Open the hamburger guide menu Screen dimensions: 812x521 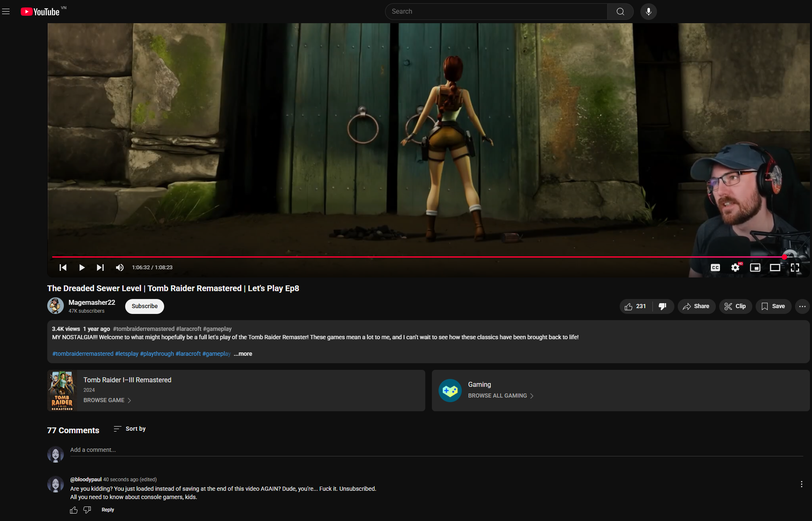pos(6,12)
